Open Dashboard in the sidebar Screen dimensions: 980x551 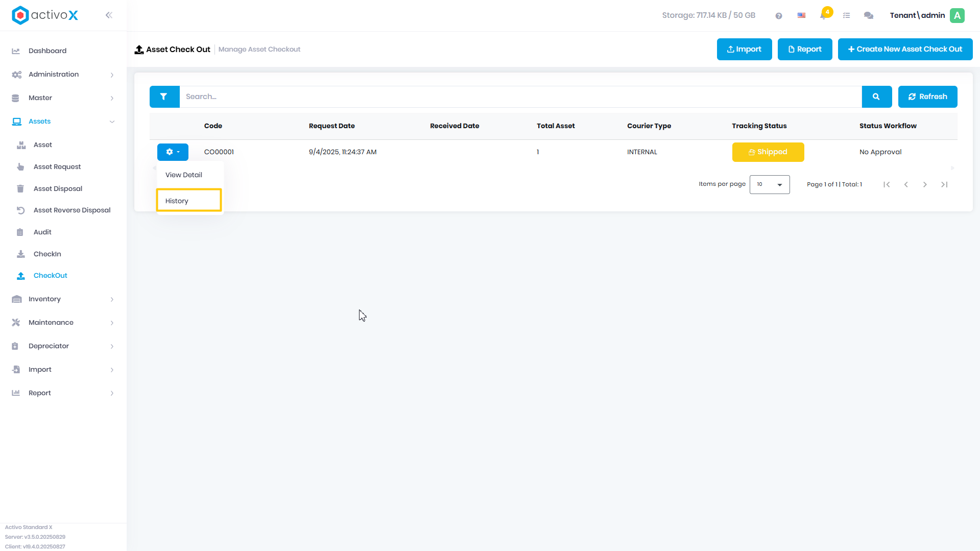[x=47, y=51]
